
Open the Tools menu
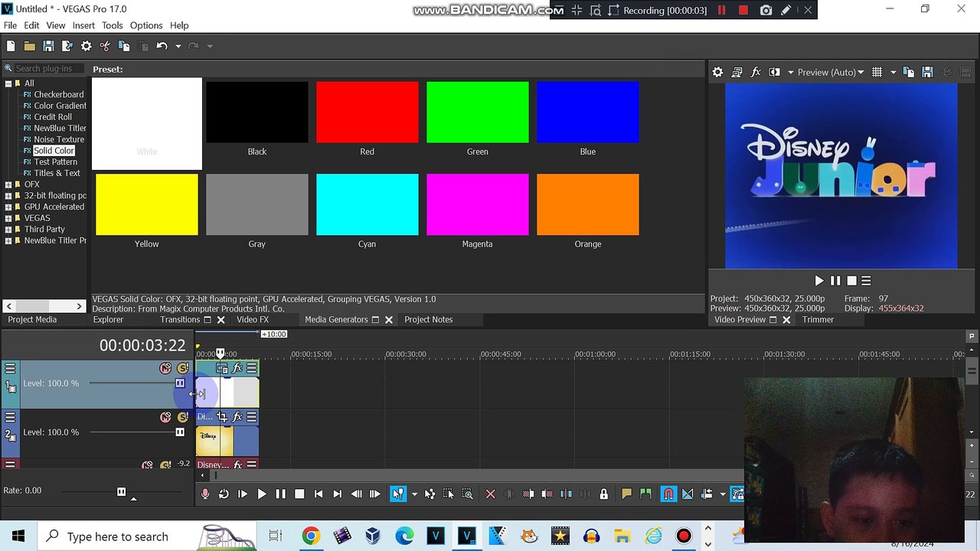point(112,25)
